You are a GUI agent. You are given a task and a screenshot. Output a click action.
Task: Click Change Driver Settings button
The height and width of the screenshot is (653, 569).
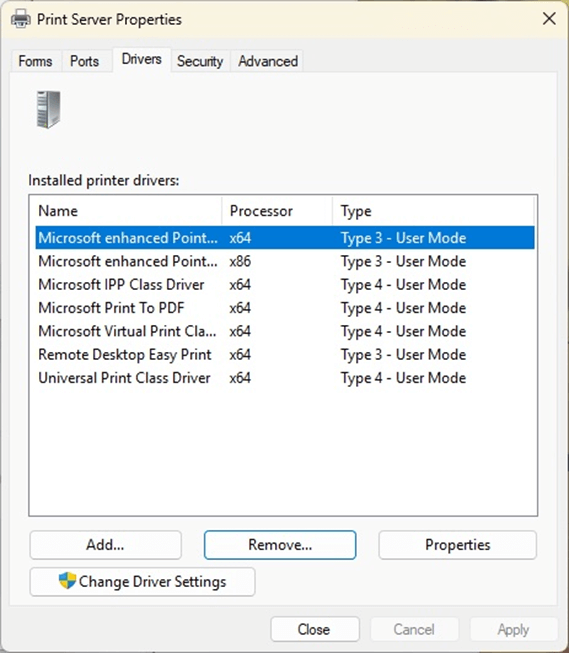click(x=142, y=581)
